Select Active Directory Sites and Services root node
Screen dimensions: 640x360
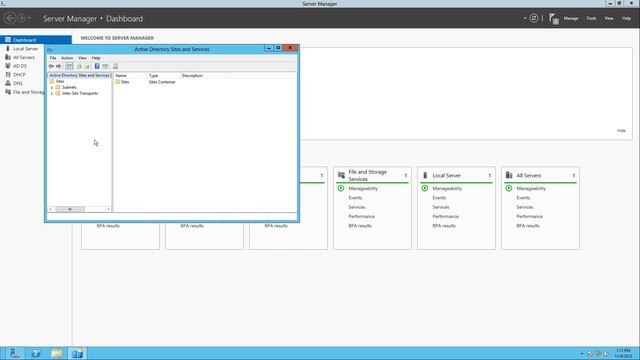click(79, 76)
